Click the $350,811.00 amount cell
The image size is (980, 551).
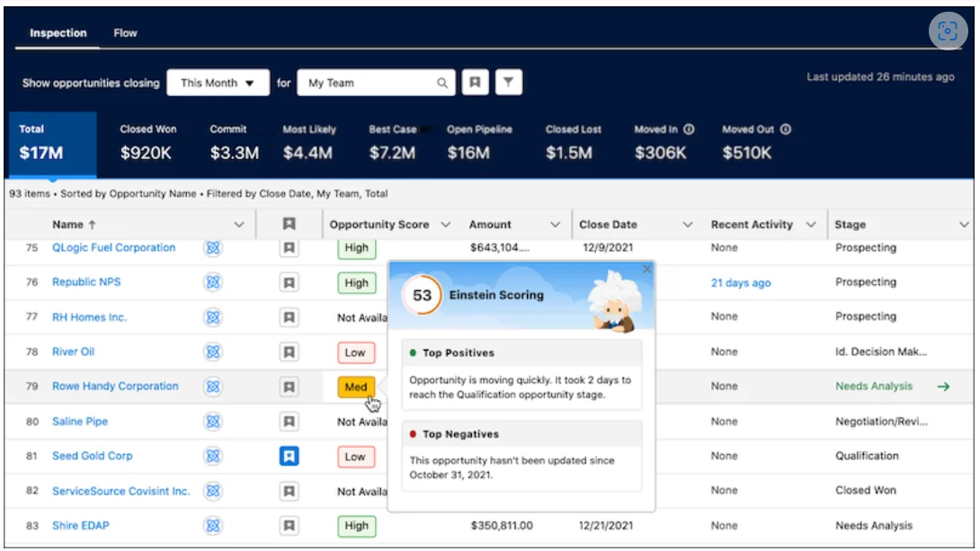coord(502,526)
